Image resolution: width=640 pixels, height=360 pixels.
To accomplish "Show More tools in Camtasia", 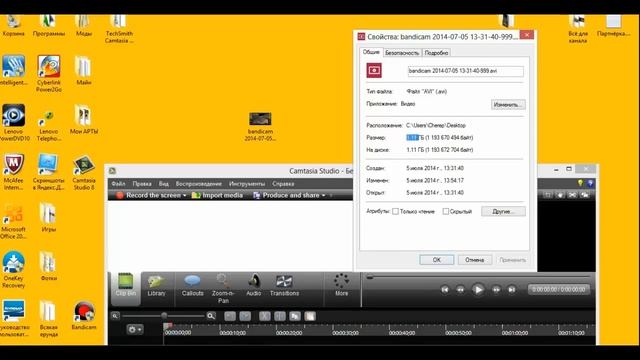I will (341, 285).
